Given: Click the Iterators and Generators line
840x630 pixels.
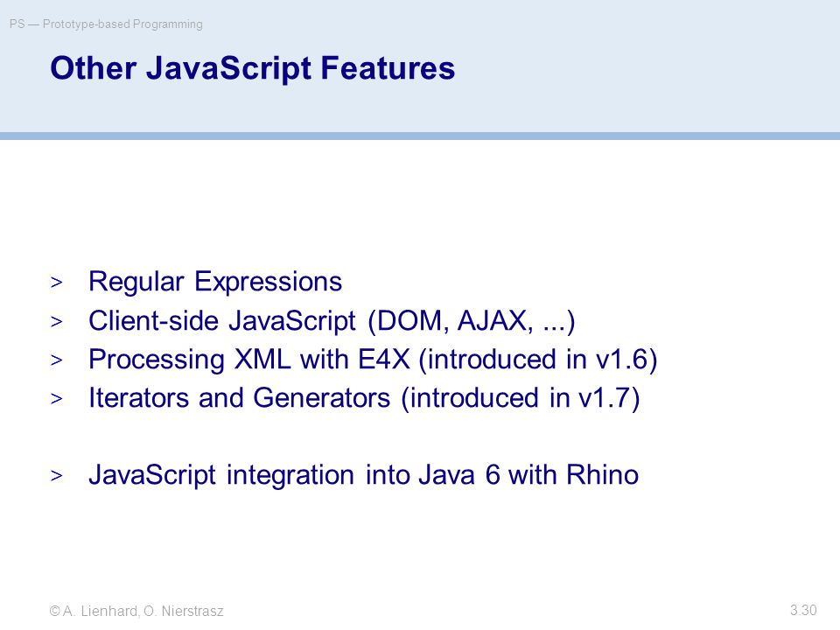Looking at the screenshot, I should 364,399.
